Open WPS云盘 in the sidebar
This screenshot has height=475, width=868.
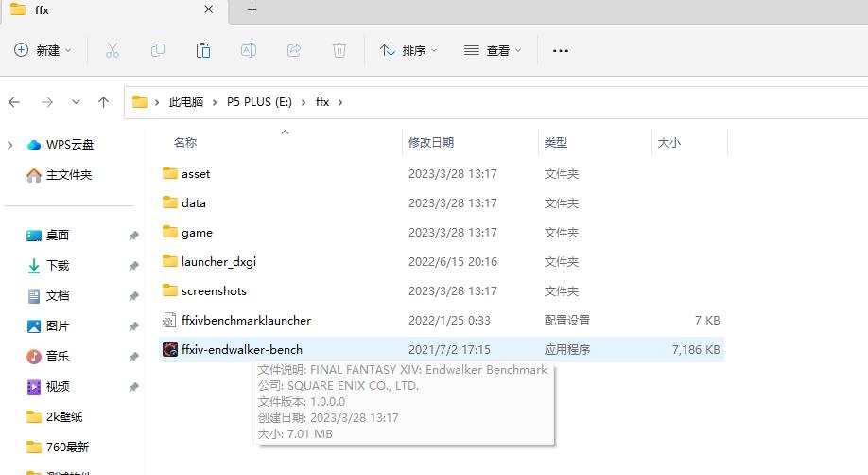point(70,145)
